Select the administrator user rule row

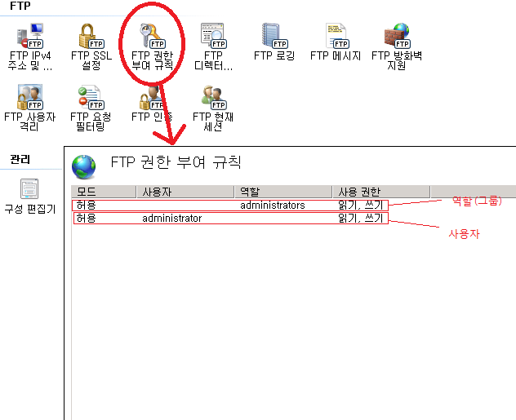pos(231,219)
